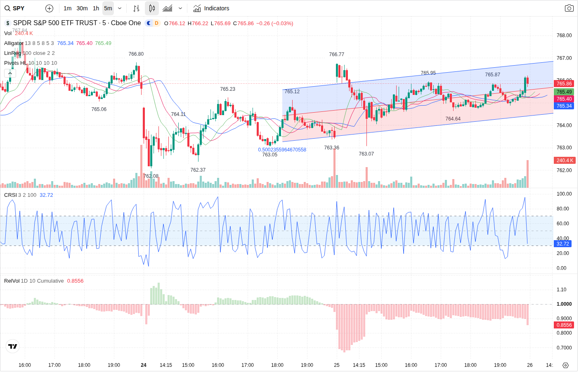Click the RelVol 0.8556 legend value
Viewport: 586px width, 392px height.
(x=75, y=281)
